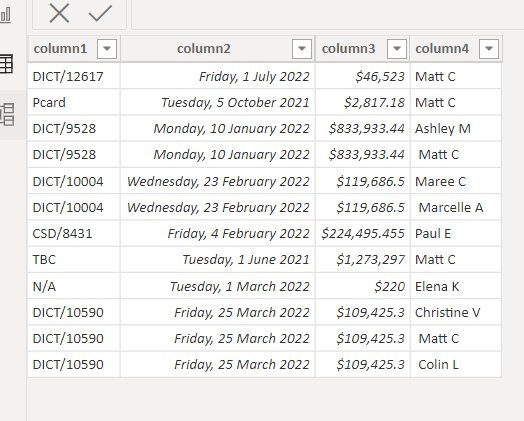Open column4 filter dropdown
524x421 pixels.
tap(489, 49)
